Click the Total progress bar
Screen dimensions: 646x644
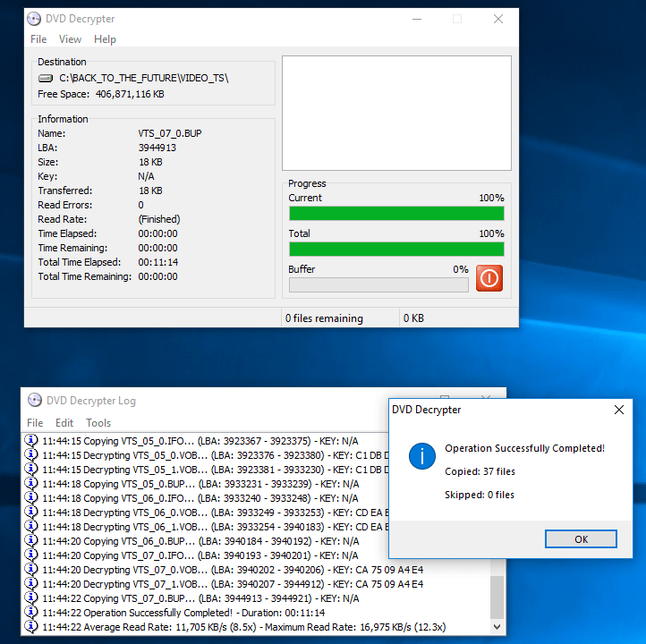[x=396, y=250]
